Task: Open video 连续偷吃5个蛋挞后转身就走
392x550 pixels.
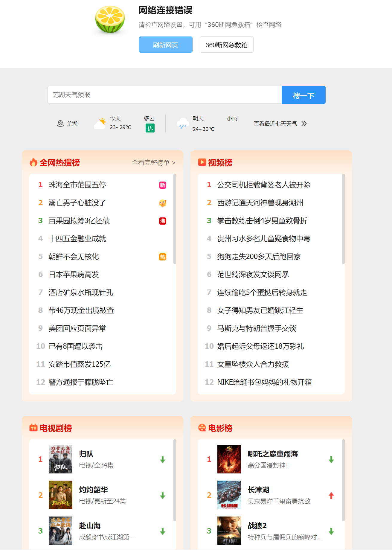Action: point(262,292)
